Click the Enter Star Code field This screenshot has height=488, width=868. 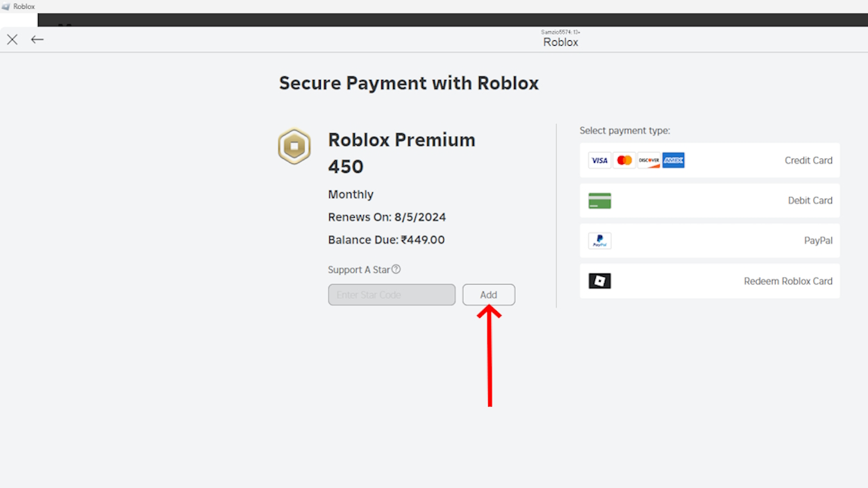point(392,294)
